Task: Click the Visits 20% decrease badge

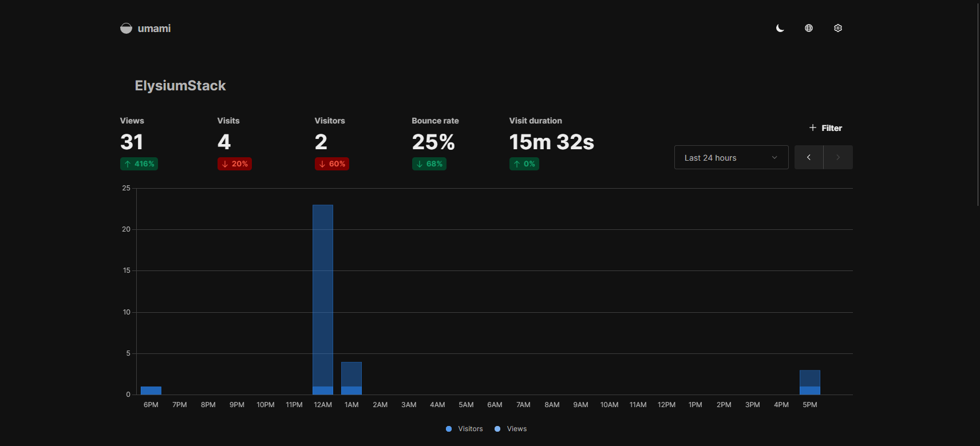Action: point(235,164)
